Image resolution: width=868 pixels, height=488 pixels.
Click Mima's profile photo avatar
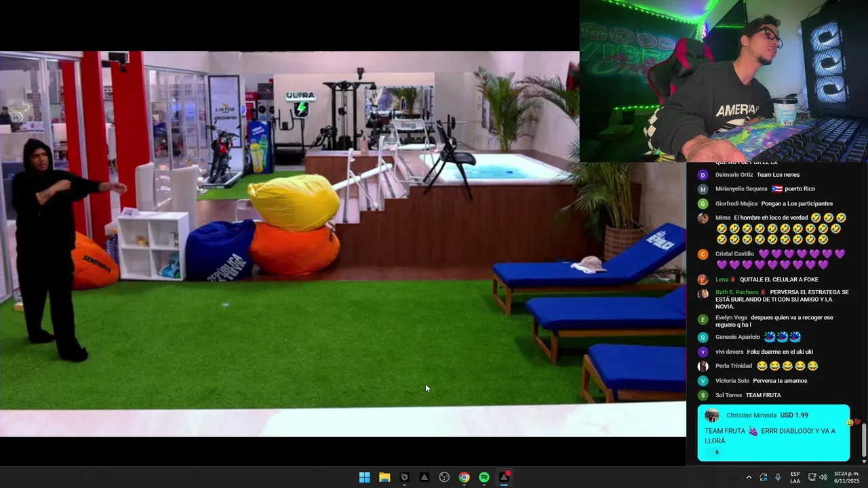[703, 218]
